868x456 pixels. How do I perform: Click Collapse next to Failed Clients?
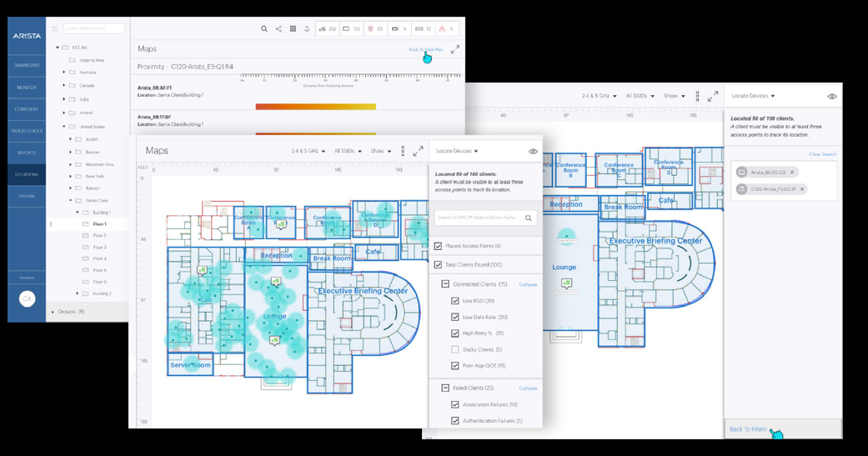528,388
